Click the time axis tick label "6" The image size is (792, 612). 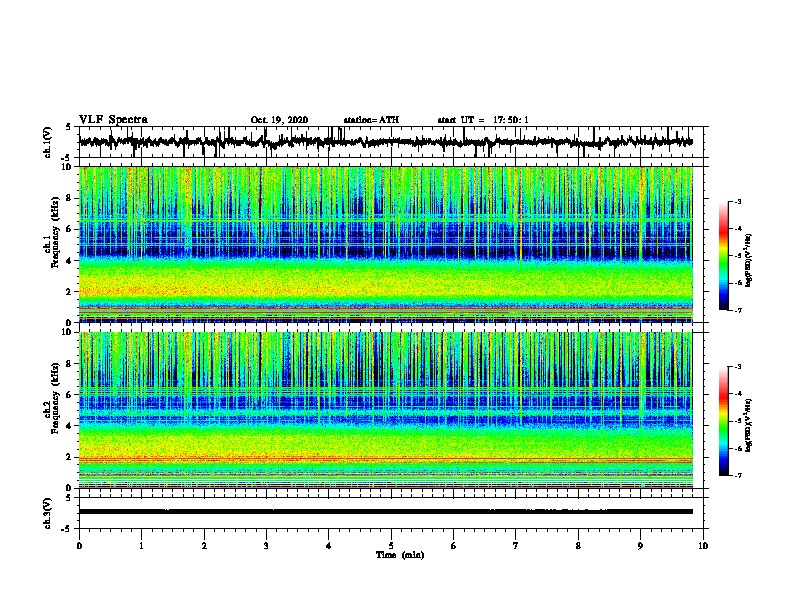tap(454, 546)
